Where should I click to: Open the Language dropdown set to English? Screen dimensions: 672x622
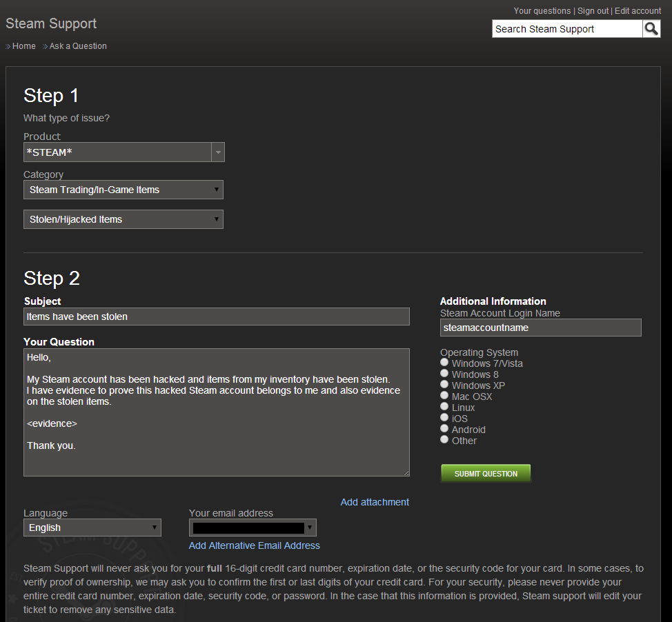coord(92,528)
